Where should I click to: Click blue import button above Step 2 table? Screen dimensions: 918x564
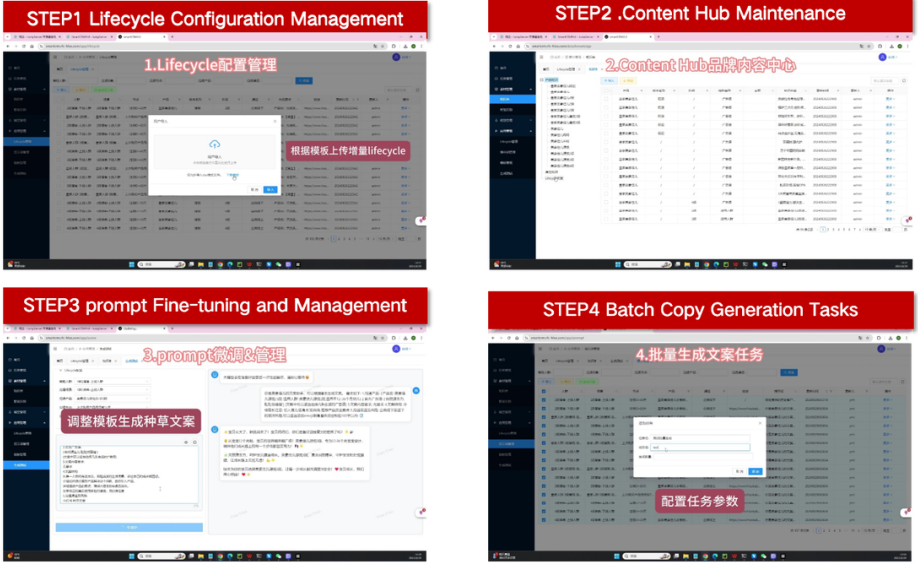pyautogui.click(x=608, y=80)
